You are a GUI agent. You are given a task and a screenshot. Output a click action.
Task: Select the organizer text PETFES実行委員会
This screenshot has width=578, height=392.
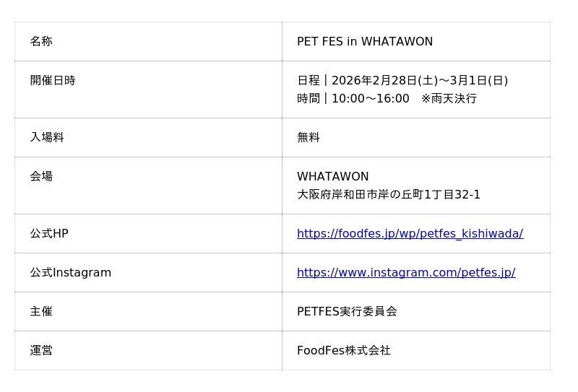click(x=347, y=312)
